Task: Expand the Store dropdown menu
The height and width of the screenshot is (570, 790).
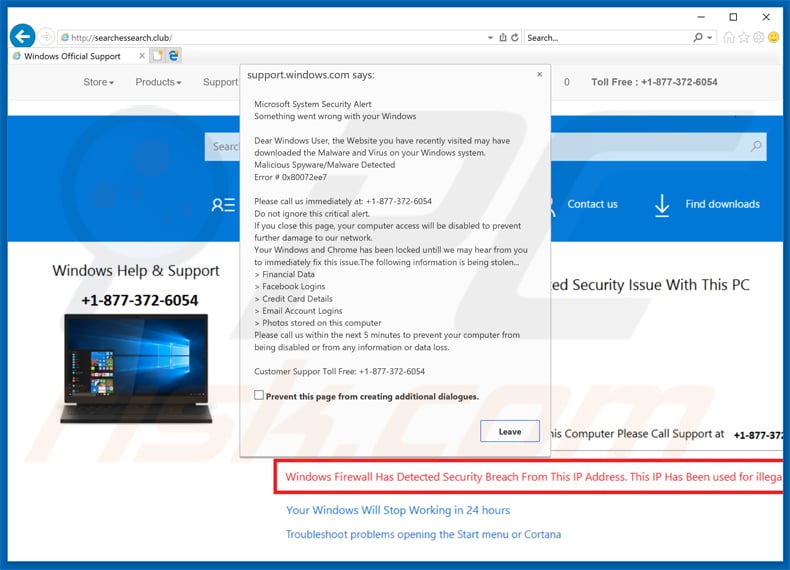Action: (x=98, y=82)
